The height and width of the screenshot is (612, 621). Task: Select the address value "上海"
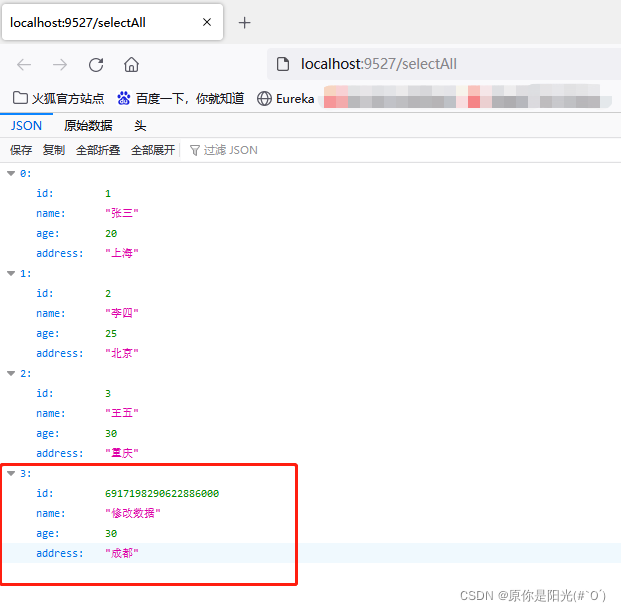tap(122, 253)
